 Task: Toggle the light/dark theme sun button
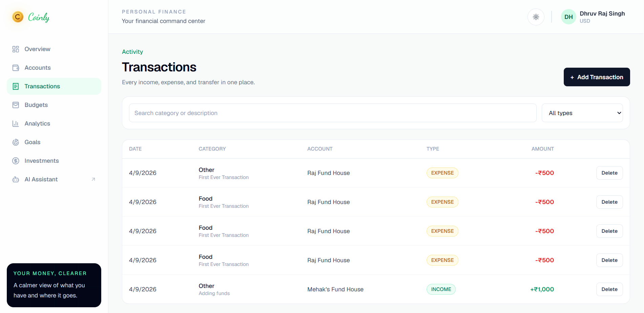point(536,17)
